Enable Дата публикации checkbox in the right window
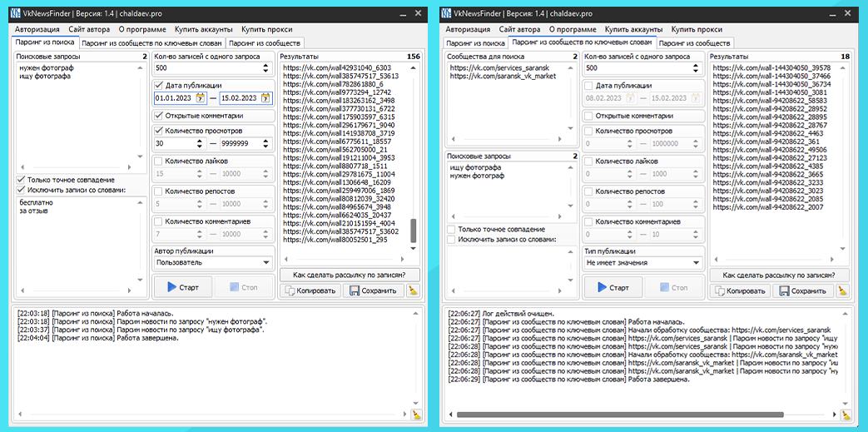Image resolution: width=868 pixels, height=432 pixels. [x=589, y=85]
